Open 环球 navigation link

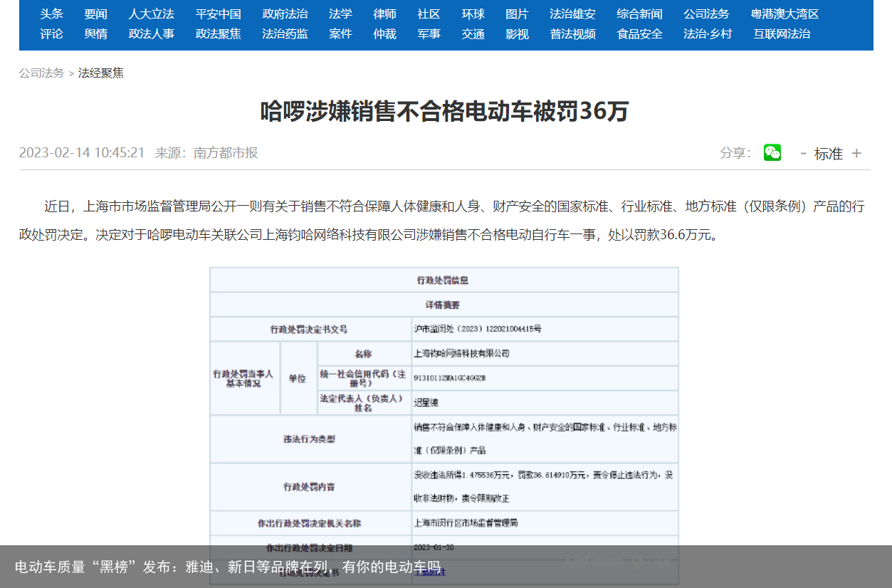[473, 14]
